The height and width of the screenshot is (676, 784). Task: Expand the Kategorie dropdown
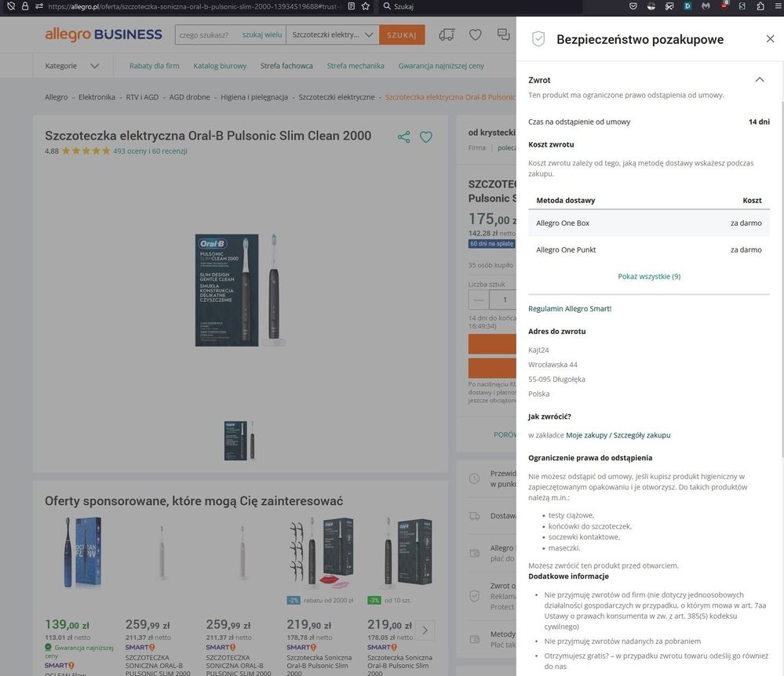[x=72, y=66]
